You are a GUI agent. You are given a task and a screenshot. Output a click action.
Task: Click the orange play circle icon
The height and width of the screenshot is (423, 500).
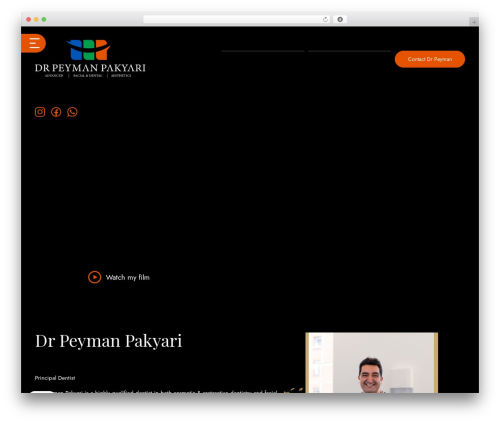pyautogui.click(x=94, y=277)
